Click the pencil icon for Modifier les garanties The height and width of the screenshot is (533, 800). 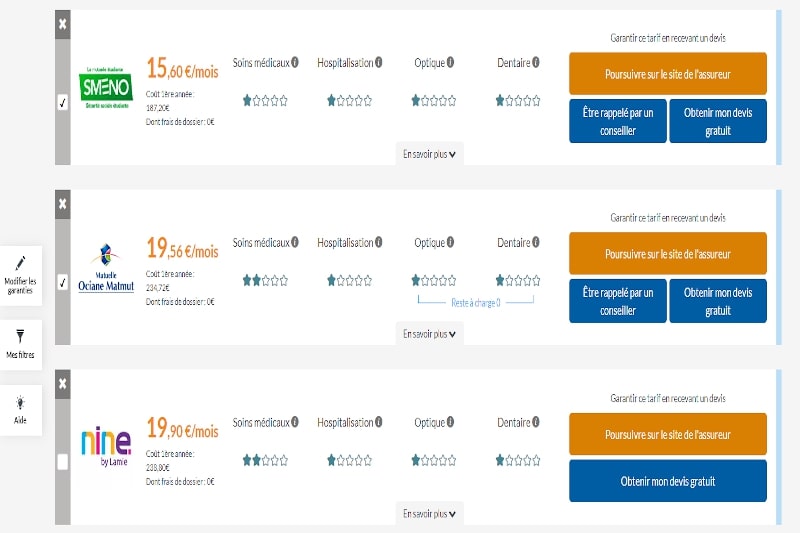click(x=21, y=262)
